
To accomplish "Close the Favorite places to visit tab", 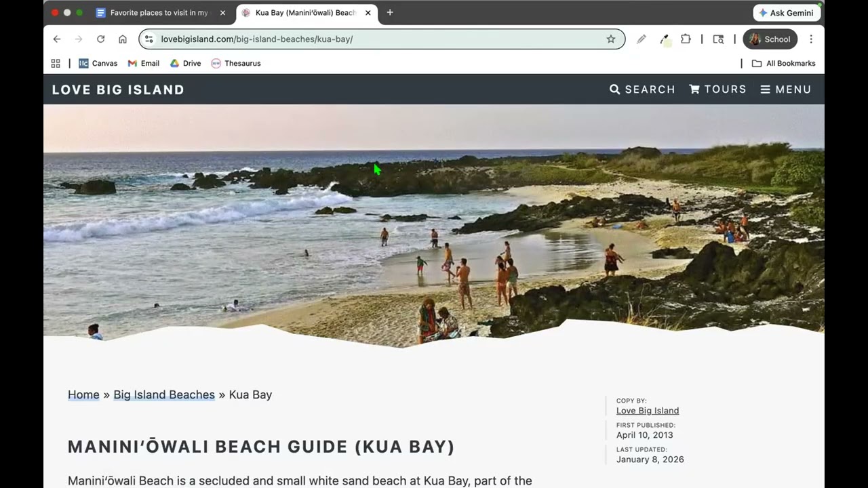I will click(x=222, y=13).
